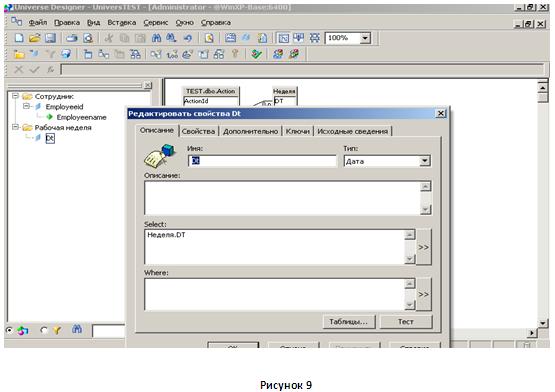Click the Insert Class folder icon
The image size is (555, 392).
[x=19, y=54]
